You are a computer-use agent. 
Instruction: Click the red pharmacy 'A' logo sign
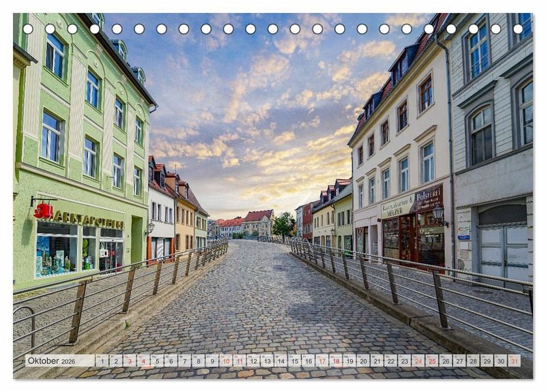43,211
